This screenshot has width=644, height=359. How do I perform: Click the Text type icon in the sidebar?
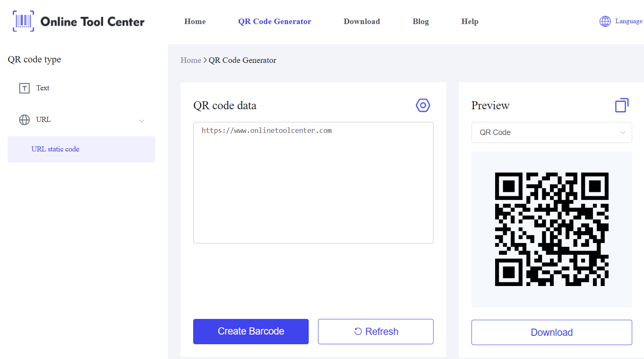click(24, 88)
